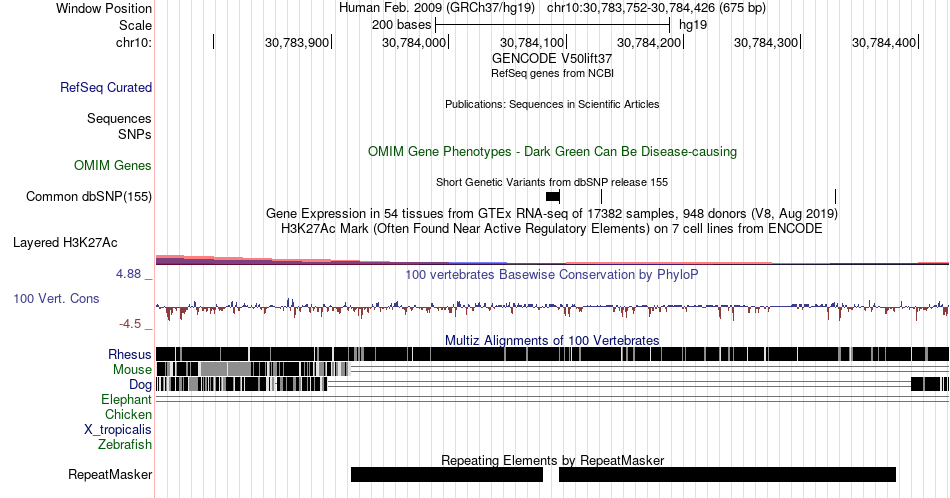Screen dimensions: 950x498
Task: Click the RepeatMasker track label
Action: pyautogui.click(x=110, y=474)
